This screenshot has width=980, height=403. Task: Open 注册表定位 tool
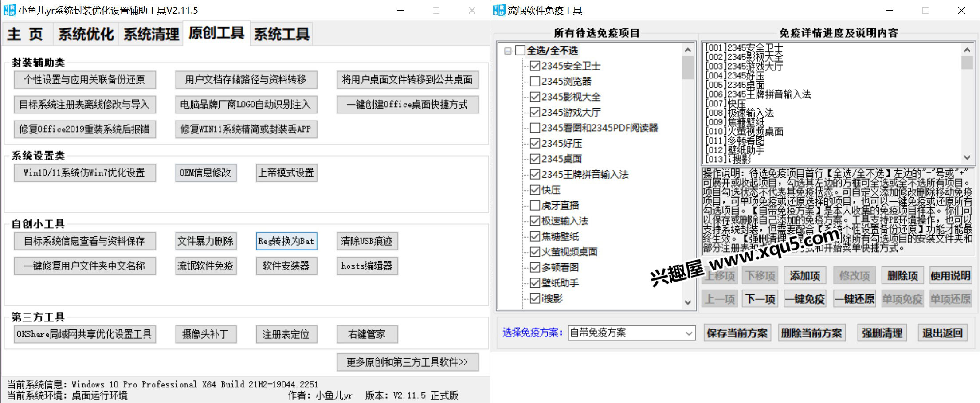286,334
